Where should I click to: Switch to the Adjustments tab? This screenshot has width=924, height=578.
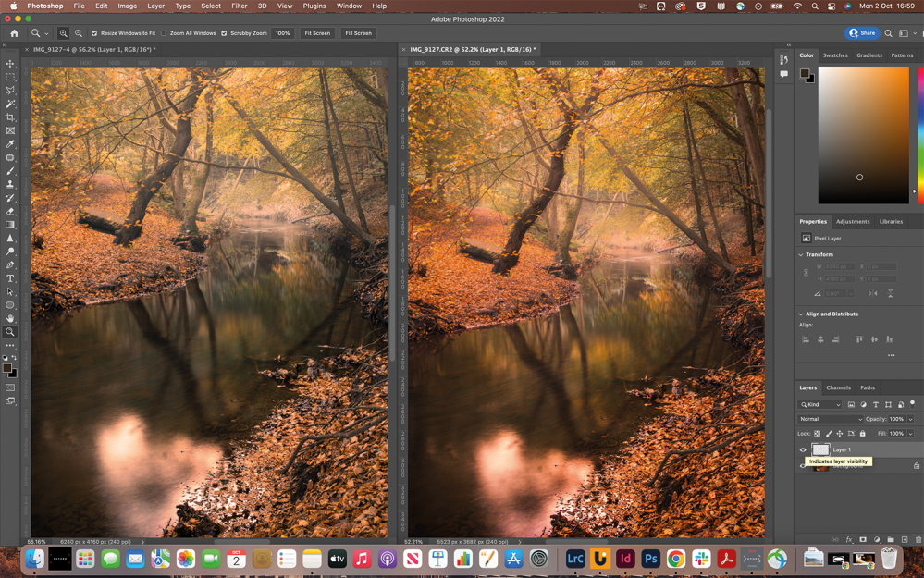click(x=853, y=222)
